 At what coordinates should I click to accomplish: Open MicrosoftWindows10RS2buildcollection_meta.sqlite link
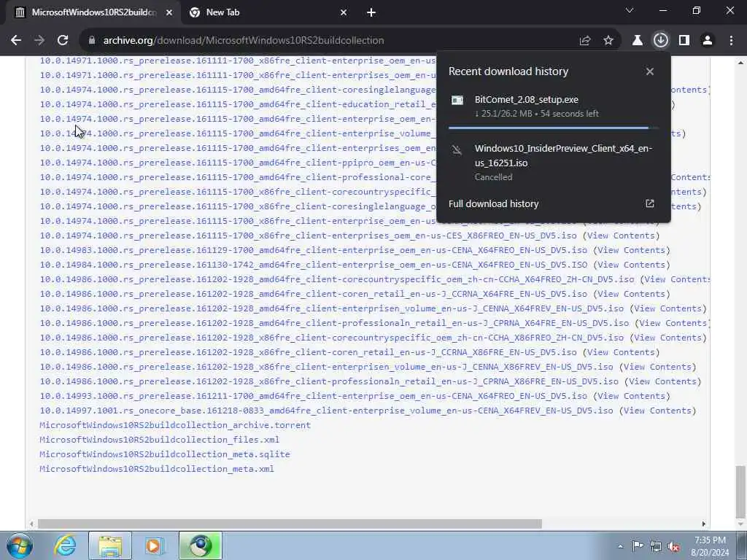tap(165, 454)
